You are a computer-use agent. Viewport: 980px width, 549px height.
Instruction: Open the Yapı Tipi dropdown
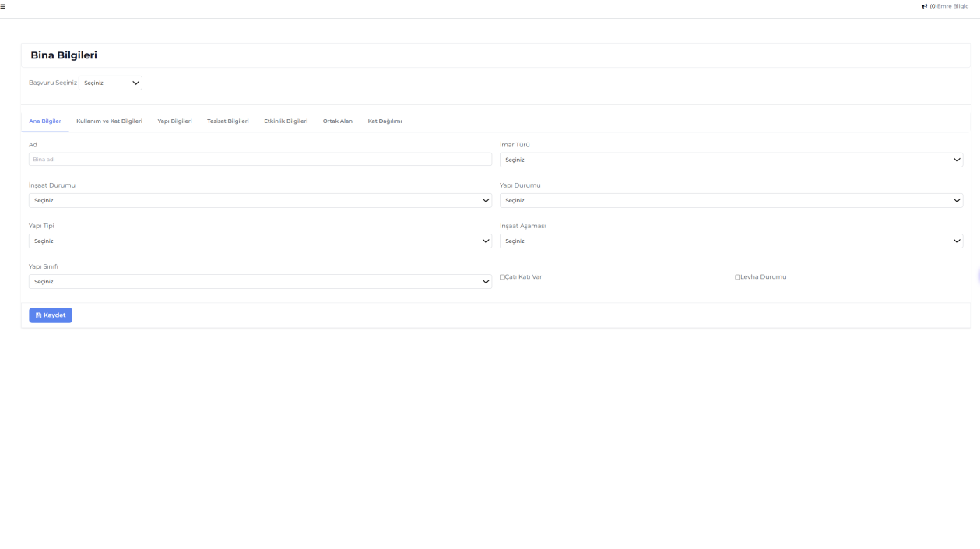[260, 241]
